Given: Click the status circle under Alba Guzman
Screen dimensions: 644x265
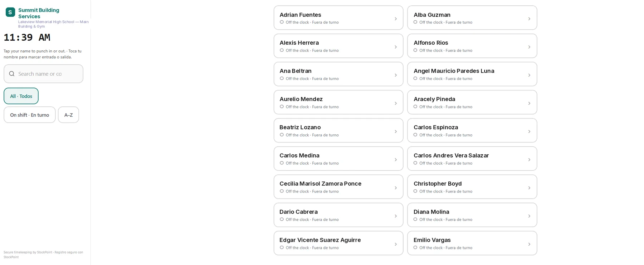Looking at the screenshot, I should pos(415,22).
